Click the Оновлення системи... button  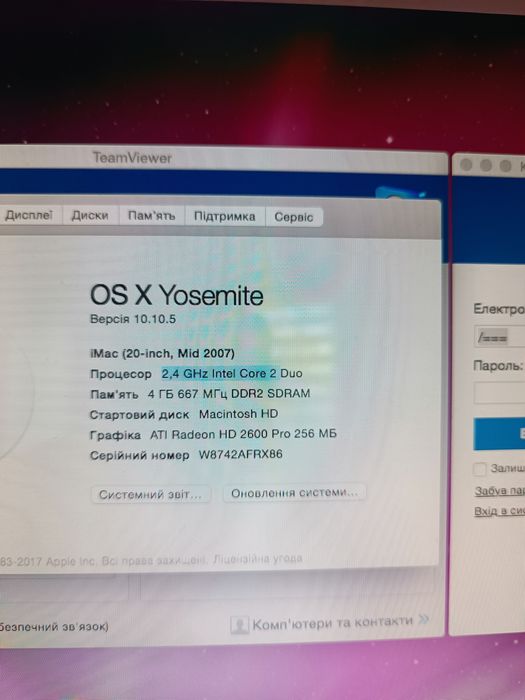pos(294,493)
